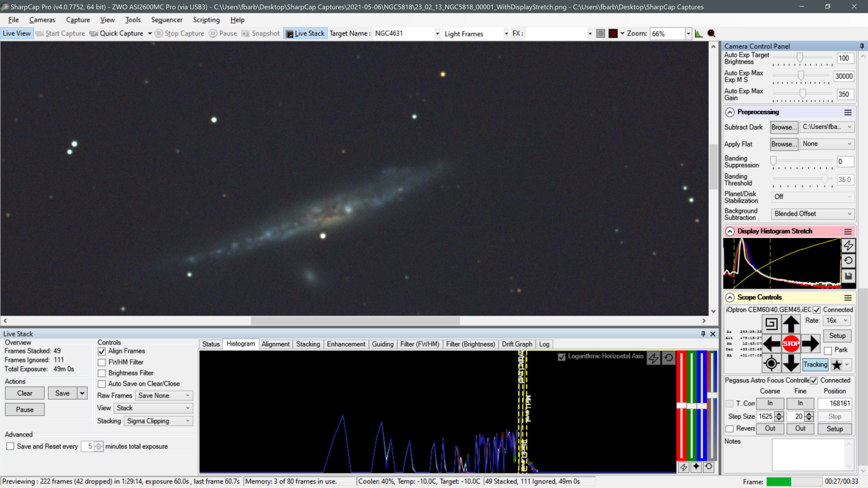This screenshot has width=868, height=488.
Task: Click the Coarse In focuser button
Action: click(x=770, y=403)
